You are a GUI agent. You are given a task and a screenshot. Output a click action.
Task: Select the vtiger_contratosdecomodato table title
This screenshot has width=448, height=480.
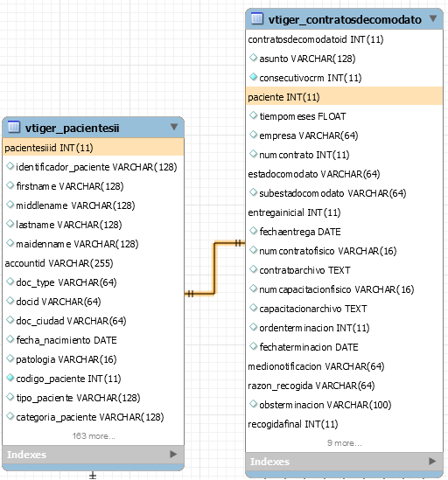point(345,19)
